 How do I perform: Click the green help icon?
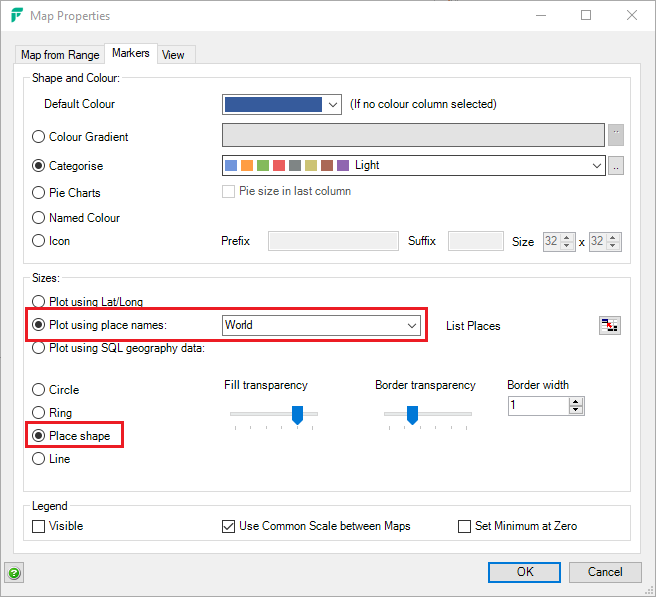click(14, 573)
